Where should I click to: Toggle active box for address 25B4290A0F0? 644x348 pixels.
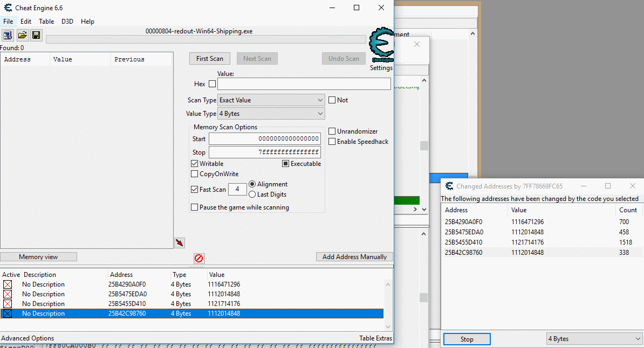[x=8, y=284]
